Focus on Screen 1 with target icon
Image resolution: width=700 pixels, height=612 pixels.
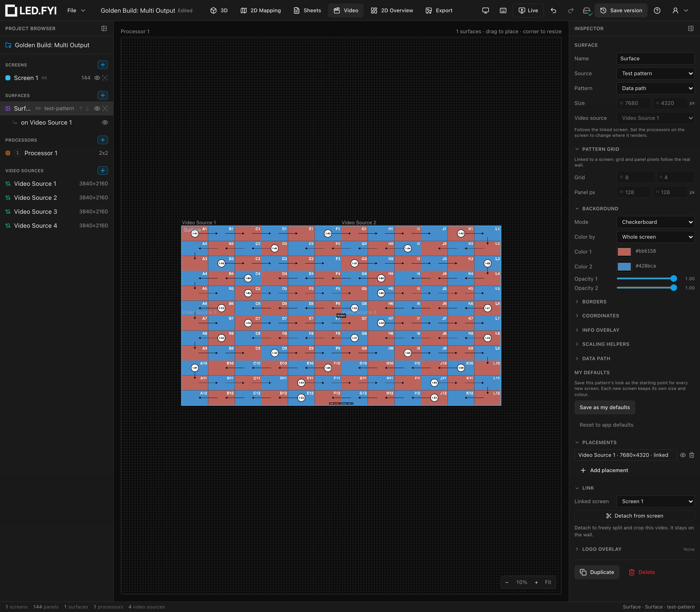click(x=105, y=78)
